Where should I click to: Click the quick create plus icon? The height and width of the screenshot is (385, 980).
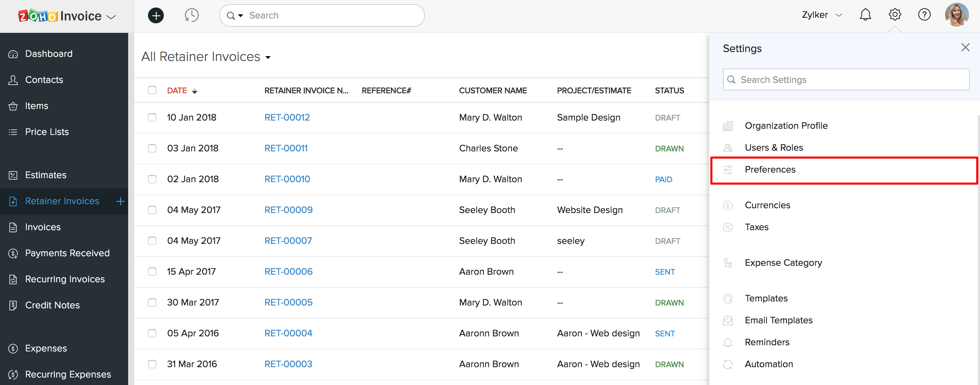point(156,16)
